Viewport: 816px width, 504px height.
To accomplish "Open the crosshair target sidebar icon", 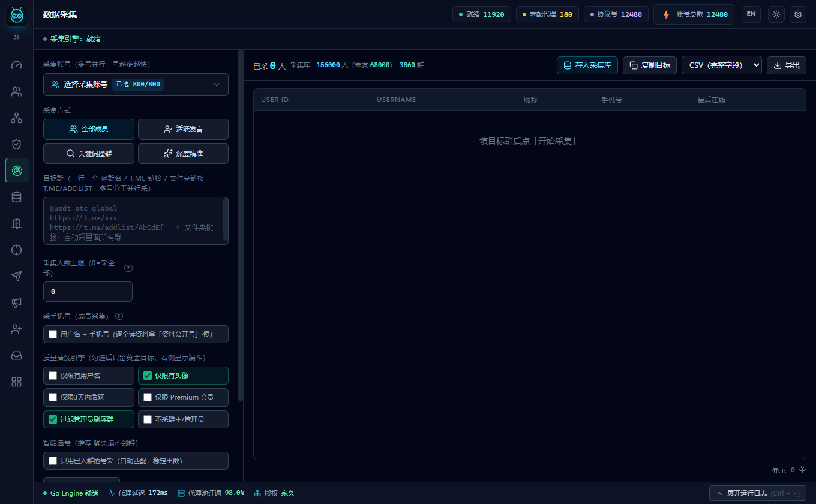I will coord(17,250).
